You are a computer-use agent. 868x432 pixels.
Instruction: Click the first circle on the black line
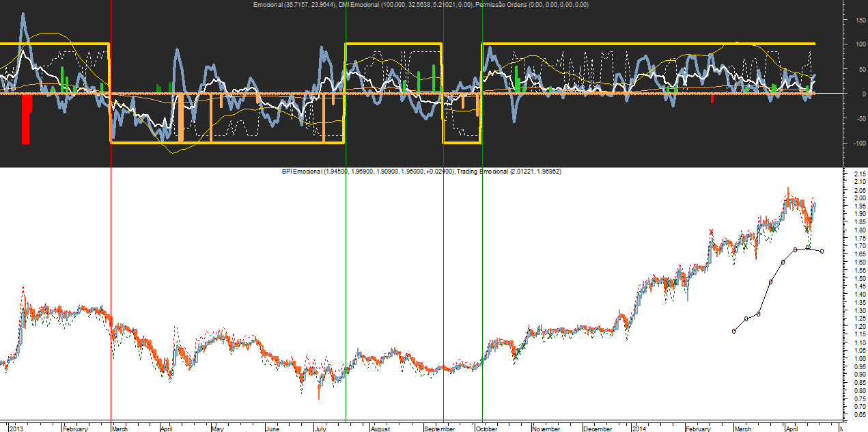pos(734,331)
